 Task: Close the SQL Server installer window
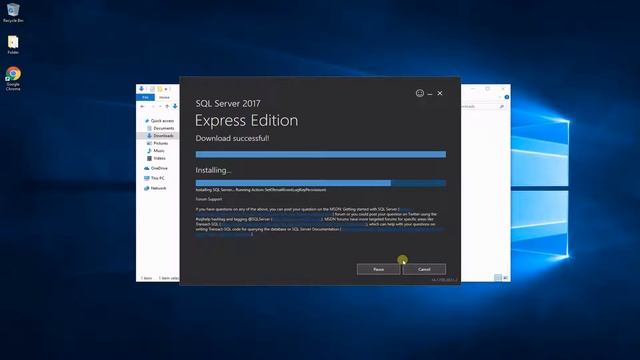point(440,93)
